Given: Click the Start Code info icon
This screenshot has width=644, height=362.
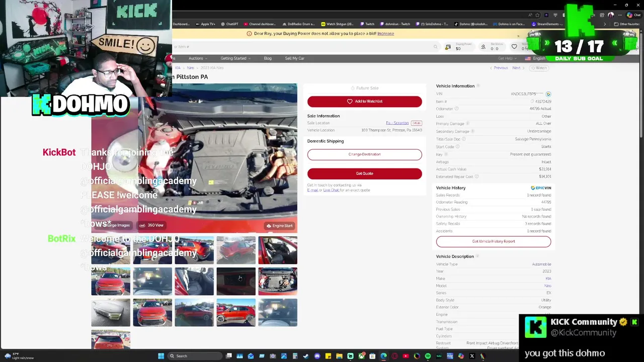Looking at the screenshot, I should [457, 146].
